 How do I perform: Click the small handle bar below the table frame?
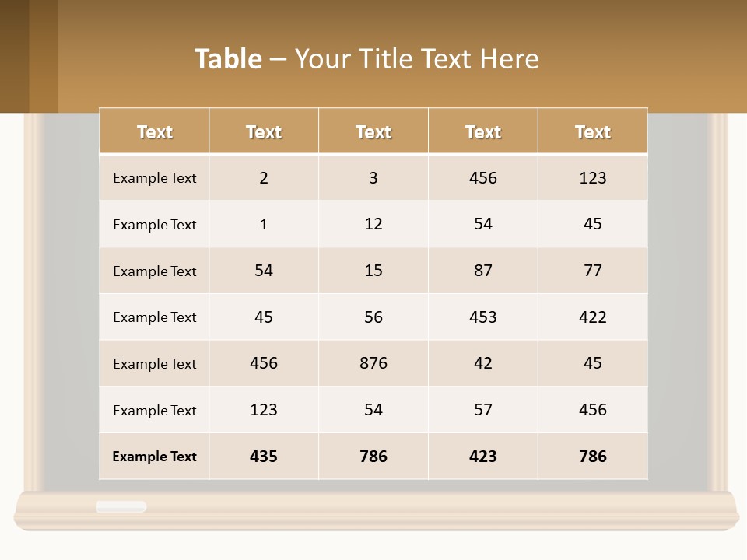(121, 506)
